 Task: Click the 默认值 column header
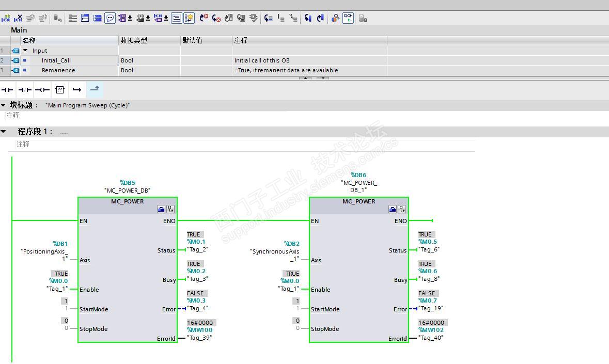(x=206, y=40)
